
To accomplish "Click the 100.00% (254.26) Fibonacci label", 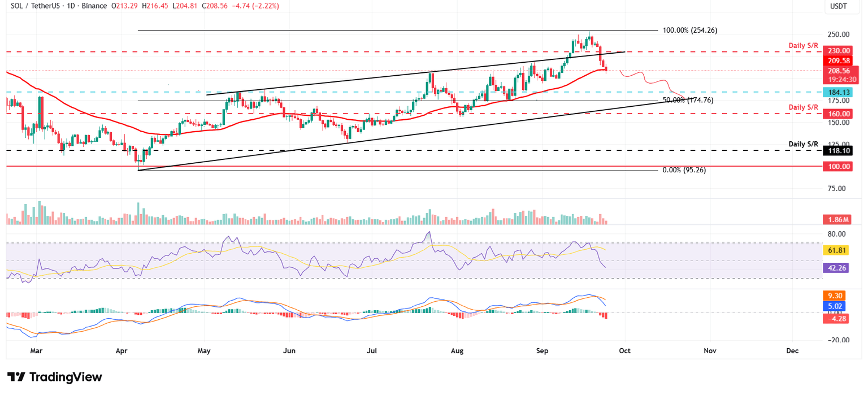I will [689, 30].
